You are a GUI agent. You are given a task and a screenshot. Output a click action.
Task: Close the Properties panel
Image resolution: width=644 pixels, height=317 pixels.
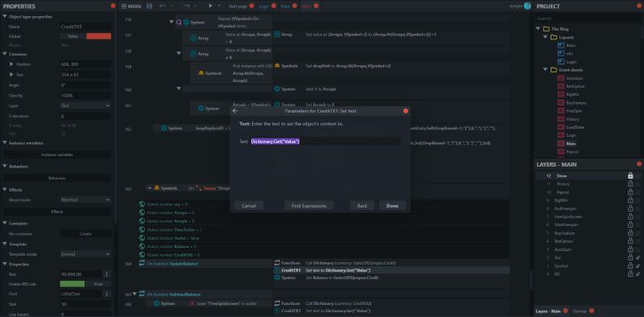113,6
